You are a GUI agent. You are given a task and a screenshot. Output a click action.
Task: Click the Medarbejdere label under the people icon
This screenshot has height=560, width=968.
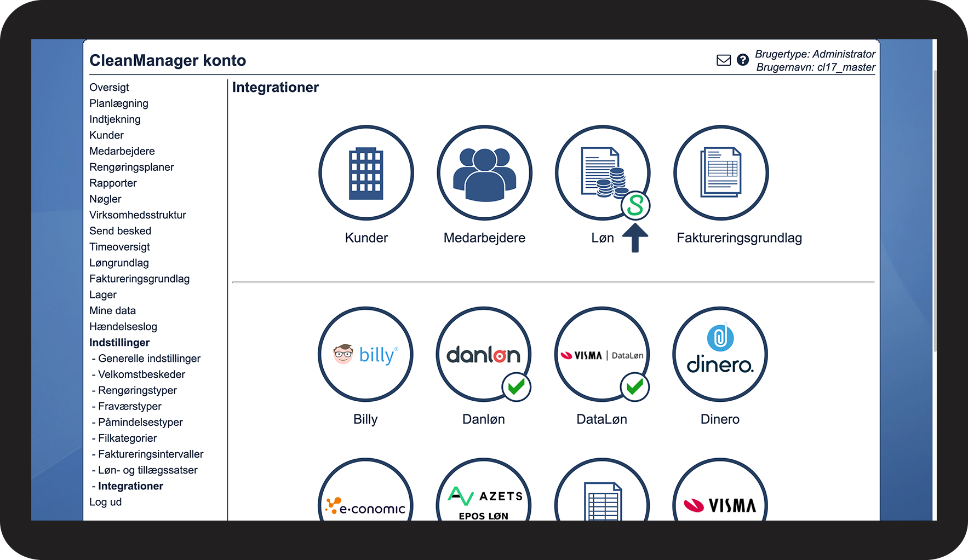(484, 238)
